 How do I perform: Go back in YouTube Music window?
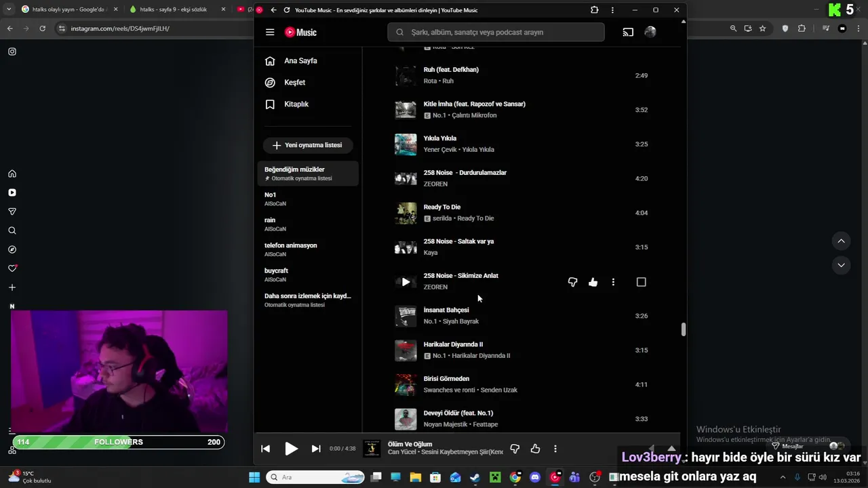pos(273,10)
